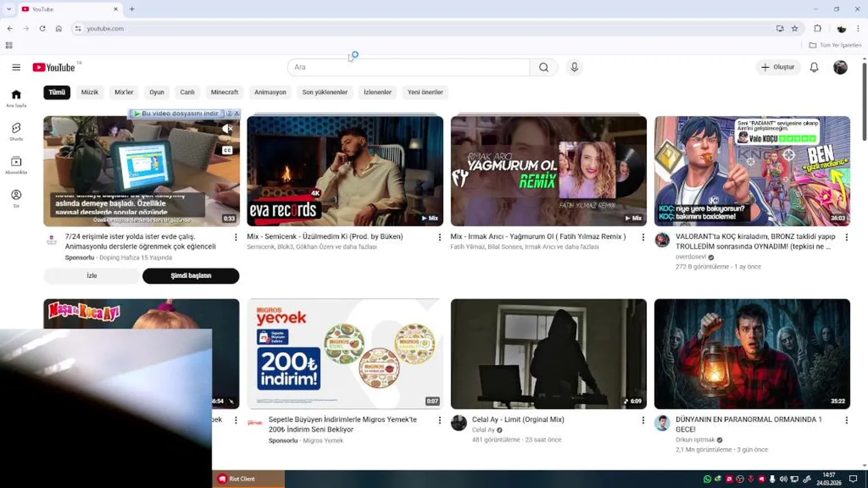The width and height of the screenshot is (868, 488).
Task: Open Shorts from the sidebar
Action: [16, 131]
